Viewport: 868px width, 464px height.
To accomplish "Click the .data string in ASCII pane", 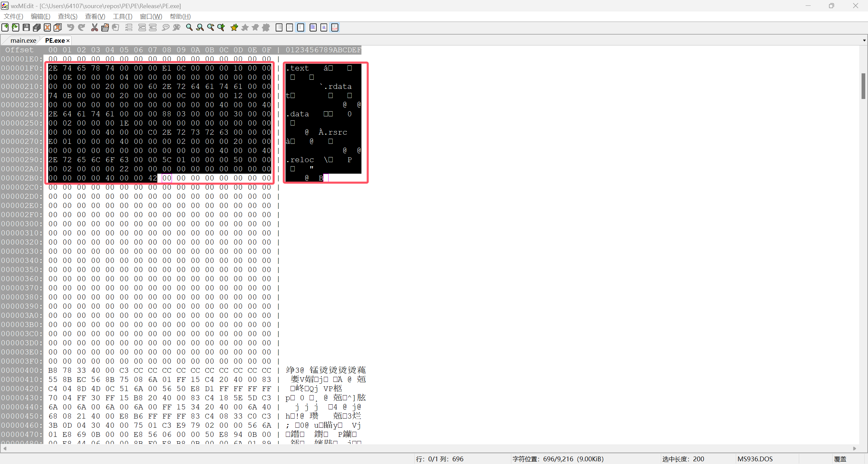I will tap(297, 114).
